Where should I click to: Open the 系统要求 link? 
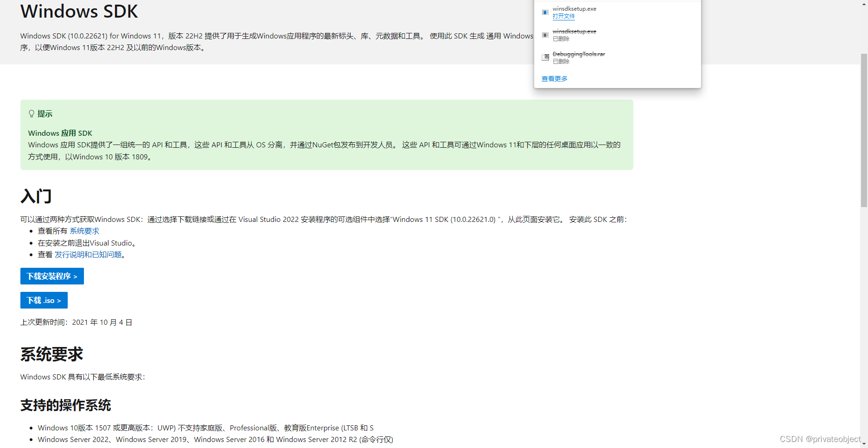pyautogui.click(x=84, y=231)
